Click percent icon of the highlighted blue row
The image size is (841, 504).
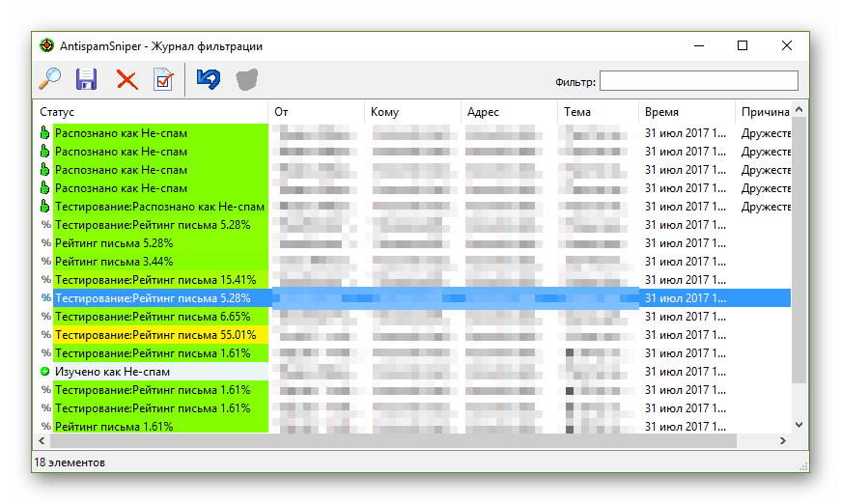tap(46, 297)
